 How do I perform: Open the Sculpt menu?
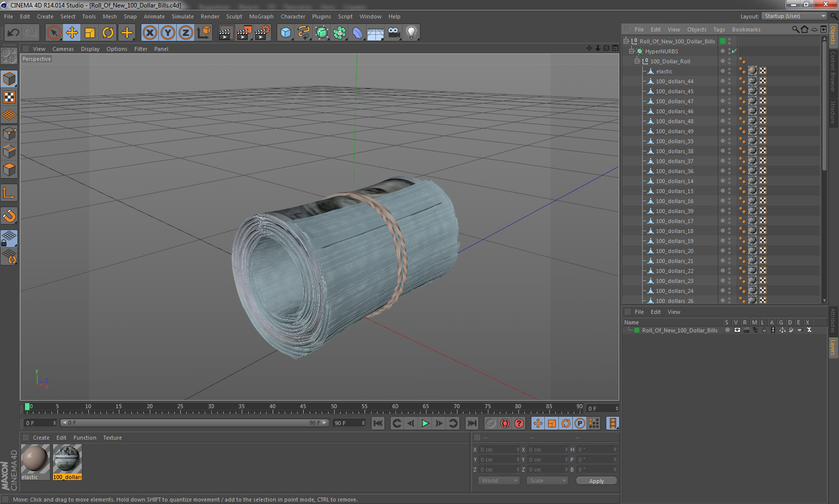(234, 16)
